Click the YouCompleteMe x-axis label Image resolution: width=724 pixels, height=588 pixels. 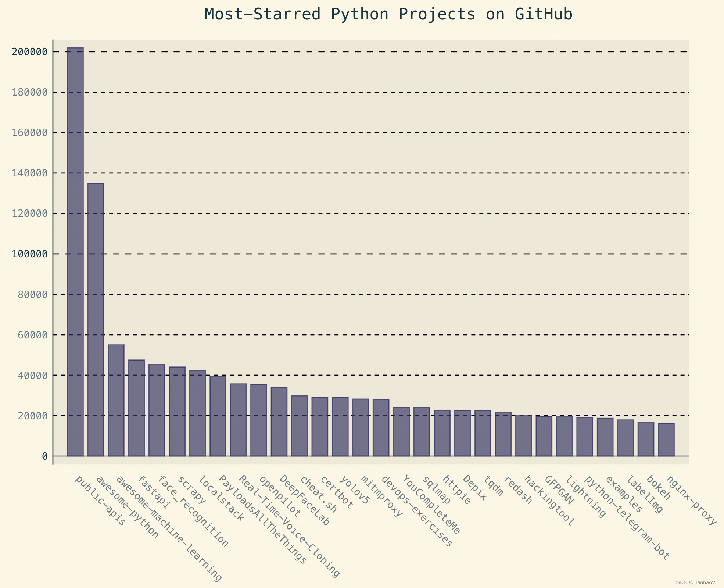(431, 505)
